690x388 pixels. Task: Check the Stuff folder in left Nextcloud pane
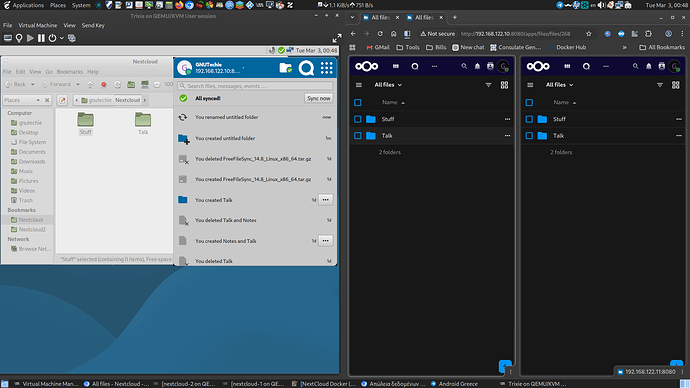pyautogui.click(x=358, y=119)
